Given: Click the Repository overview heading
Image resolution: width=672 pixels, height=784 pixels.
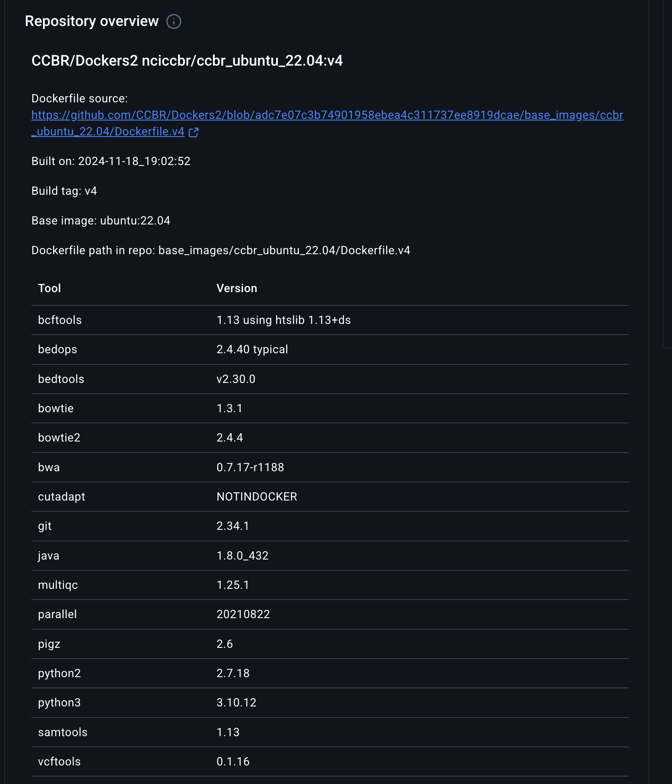Looking at the screenshot, I should tap(92, 21).
